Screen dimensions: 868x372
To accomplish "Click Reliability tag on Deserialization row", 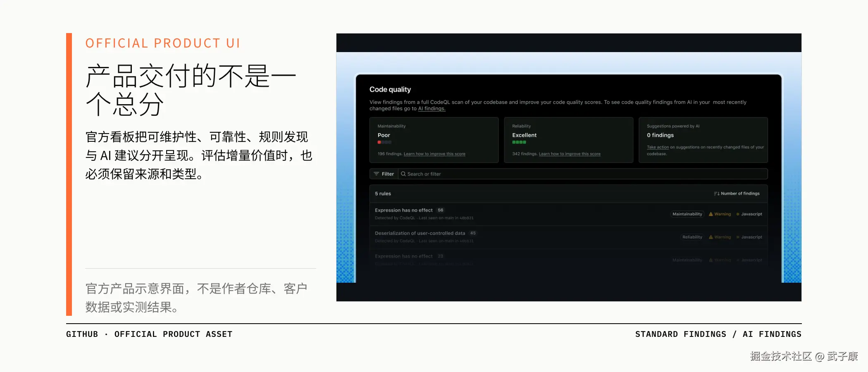I will [x=692, y=237].
